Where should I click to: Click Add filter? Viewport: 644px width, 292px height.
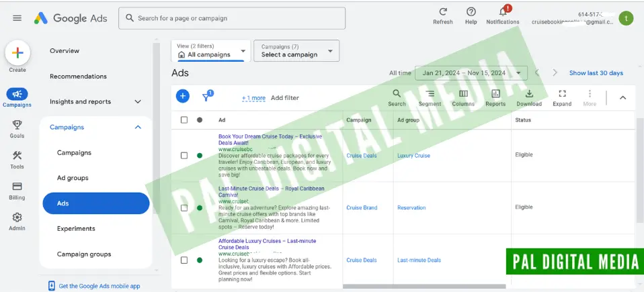[285, 98]
